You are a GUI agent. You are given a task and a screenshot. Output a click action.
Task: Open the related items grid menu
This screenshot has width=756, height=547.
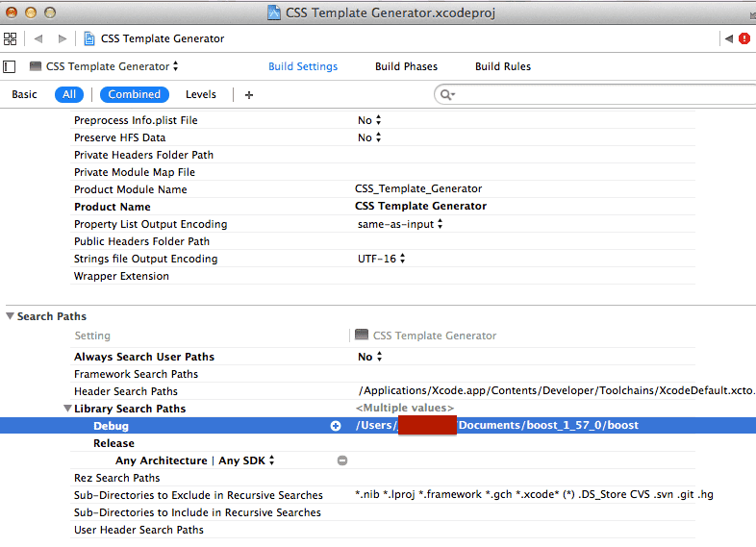click(x=11, y=38)
